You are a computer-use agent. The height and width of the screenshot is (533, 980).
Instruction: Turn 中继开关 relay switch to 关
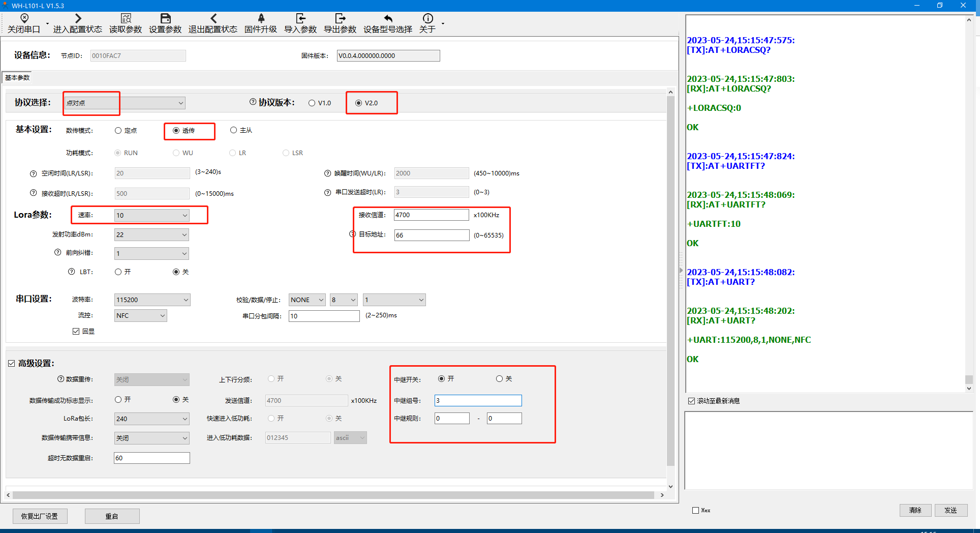pos(499,379)
